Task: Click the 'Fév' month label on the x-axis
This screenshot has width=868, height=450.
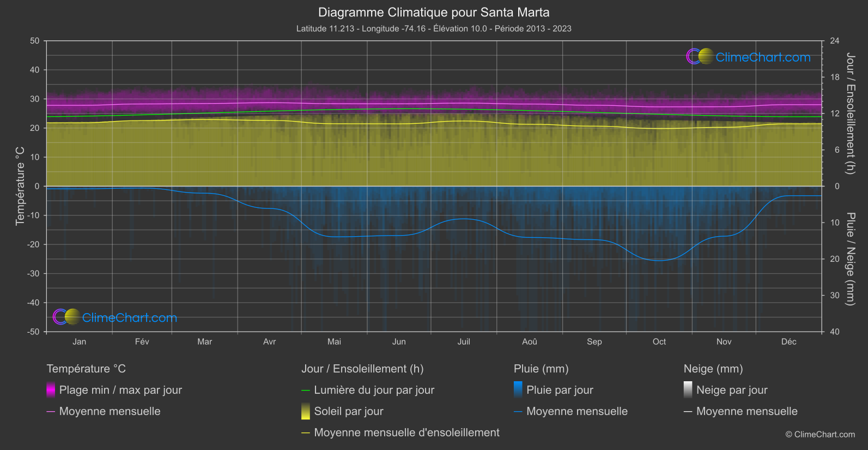Action: coord(142,341)
